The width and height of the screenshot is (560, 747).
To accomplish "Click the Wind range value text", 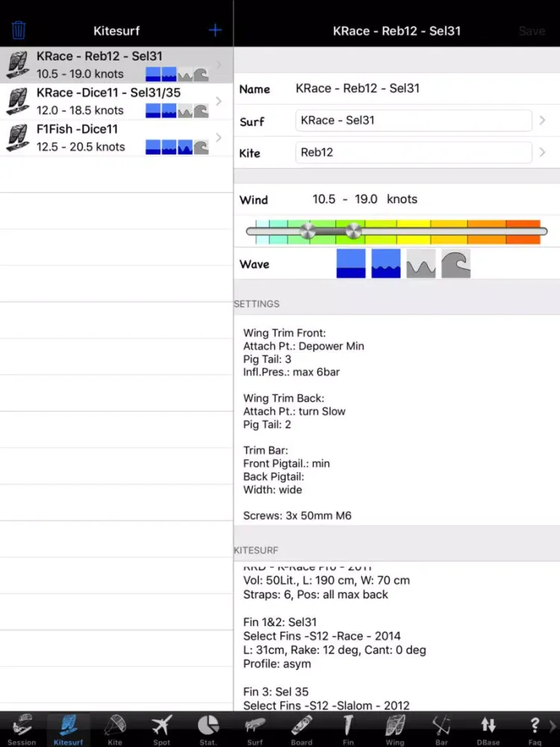I will click(365, 199).
